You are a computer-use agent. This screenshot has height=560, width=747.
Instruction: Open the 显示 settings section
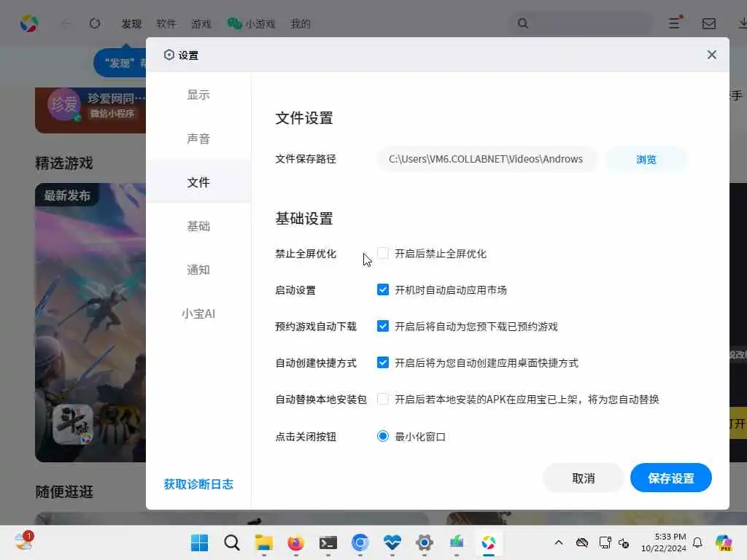pyautogui.click(x=198, y=95)
